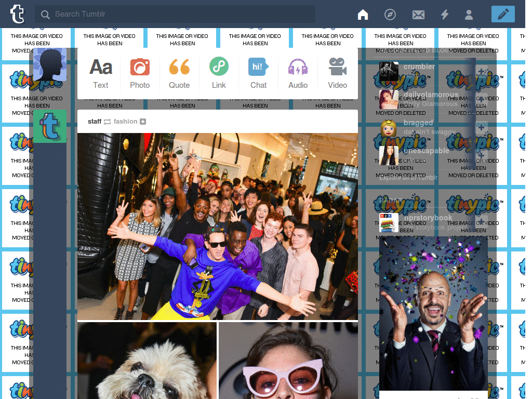Click the dailyglamorous avatar thumbnail
The width and height of the screenshot is (532, 399).
click(389, 99)
